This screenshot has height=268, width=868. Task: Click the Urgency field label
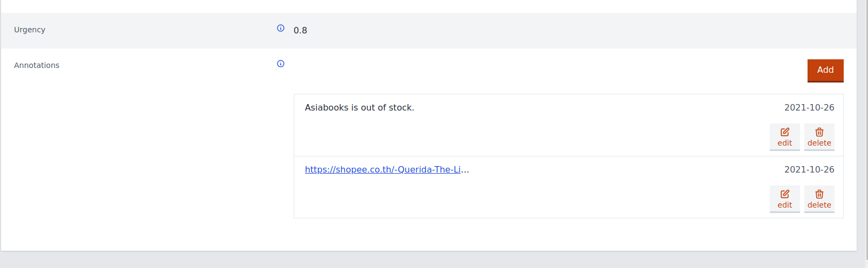click(30, 30)
